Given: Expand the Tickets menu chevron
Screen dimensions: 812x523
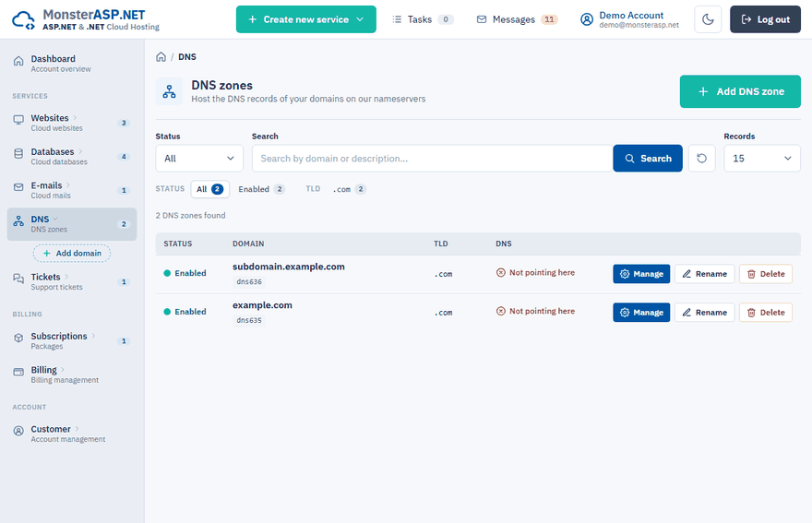Looking at the screenshot, I should (66, 277).
